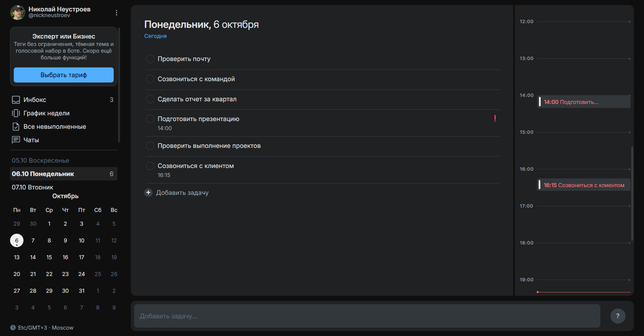The width and height of the screenshot is (644, 336).
Task: Open the three-dot profile menu
Action: click(x=116, y=13)
